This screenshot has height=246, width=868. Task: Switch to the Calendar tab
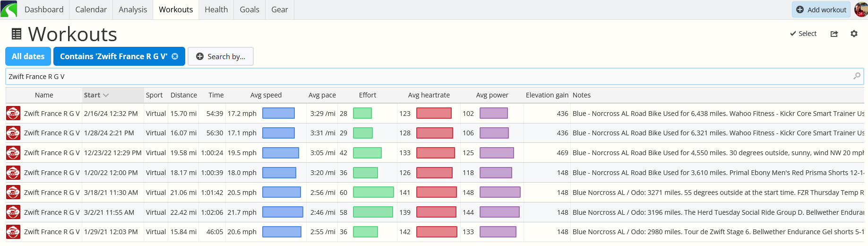click(x=91, y=9)
